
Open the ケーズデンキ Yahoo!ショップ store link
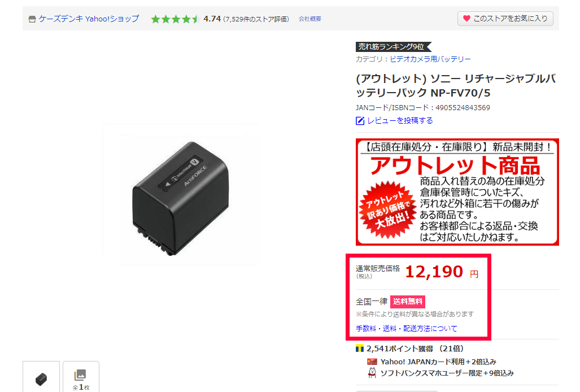point(89,19)
